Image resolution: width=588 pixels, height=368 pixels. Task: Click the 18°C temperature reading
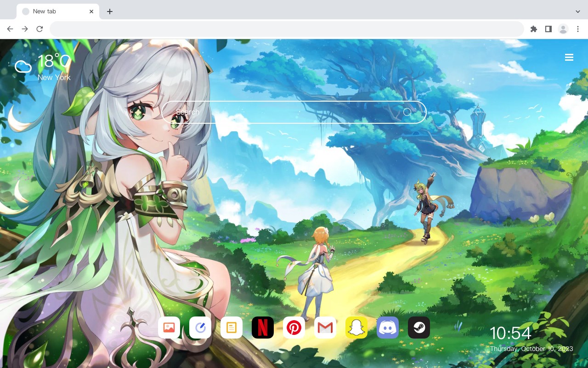coord(54,62)
